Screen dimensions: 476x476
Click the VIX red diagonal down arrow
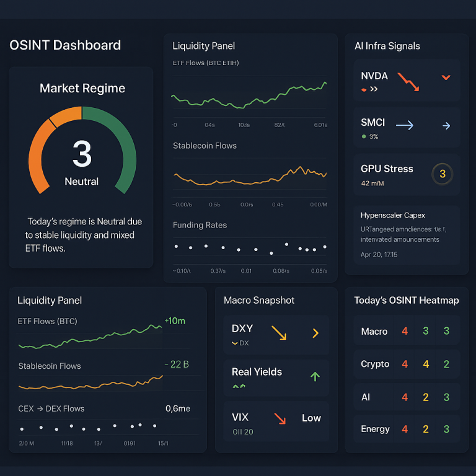click(280, 418)
